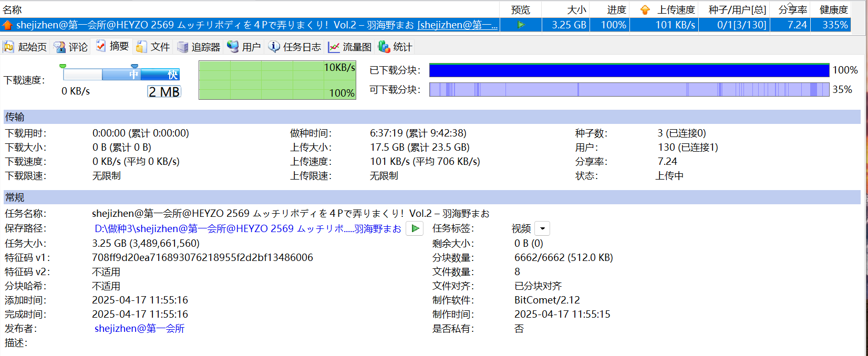The image size is (868, 356).
Task: Click the play button beside the save path
Action: coord(415,228)
